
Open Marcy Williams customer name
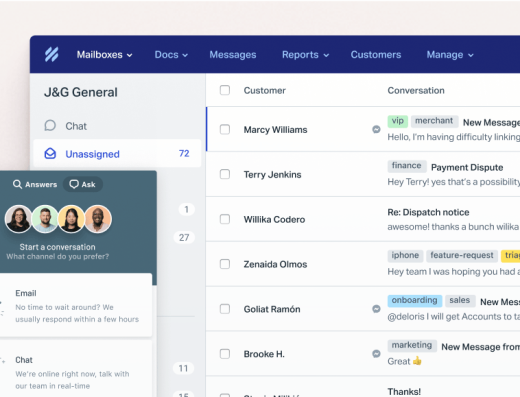click(275, 130)
